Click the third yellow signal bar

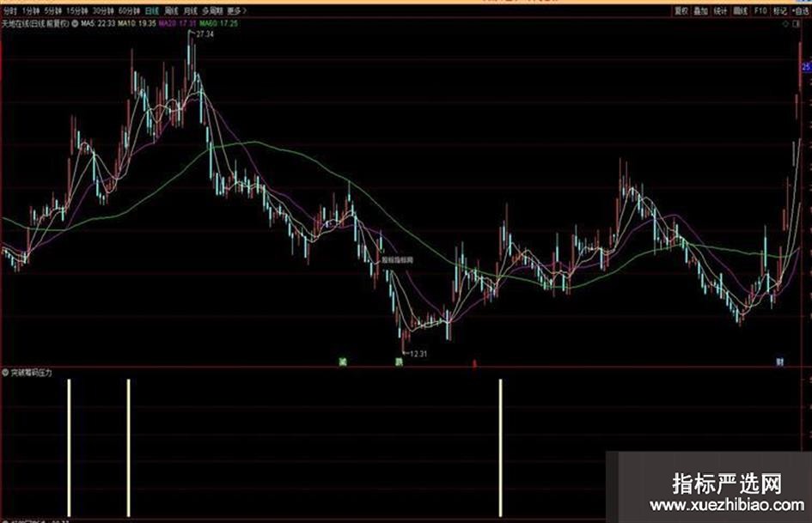click(500, 448)
